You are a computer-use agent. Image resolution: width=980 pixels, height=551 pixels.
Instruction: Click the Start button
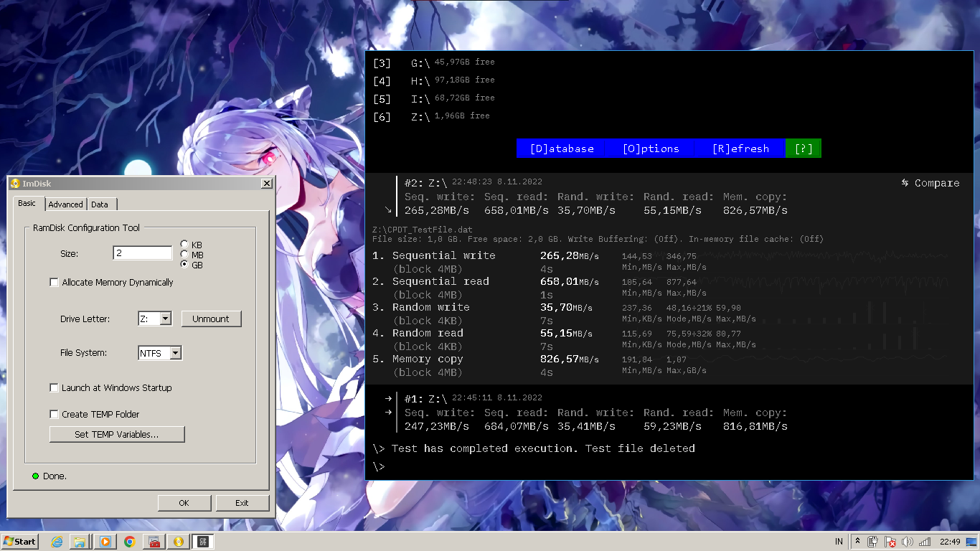pyautogui.click(x=19, y=542)
